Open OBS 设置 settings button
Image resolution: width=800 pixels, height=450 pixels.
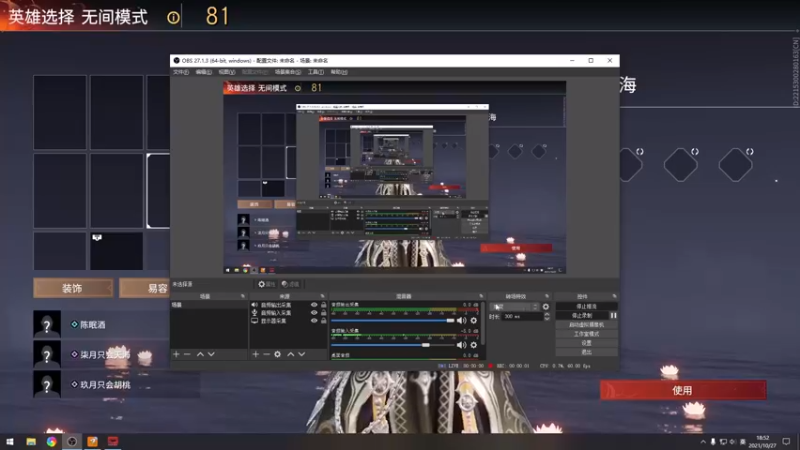(x=586, y=343)
